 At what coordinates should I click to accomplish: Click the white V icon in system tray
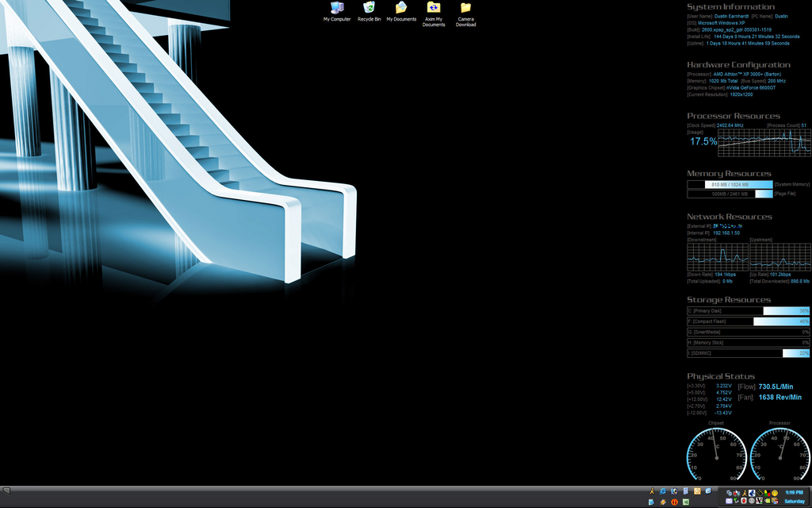759,502
